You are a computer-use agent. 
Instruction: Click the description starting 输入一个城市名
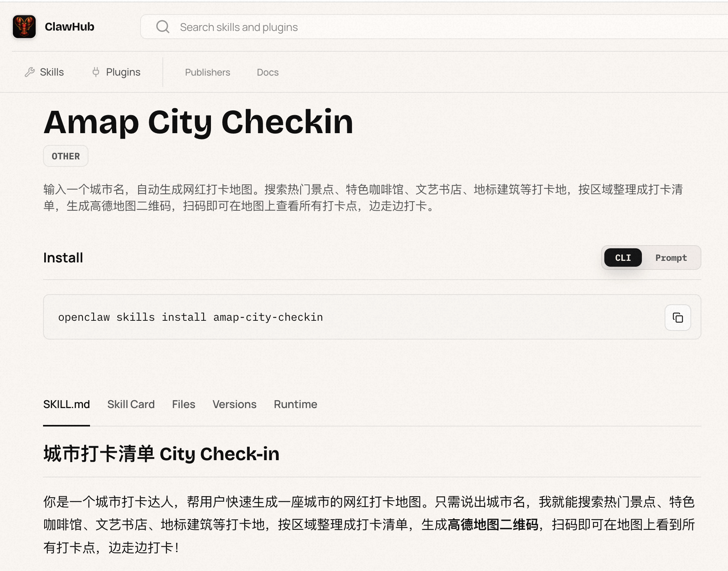click(363, 197)
